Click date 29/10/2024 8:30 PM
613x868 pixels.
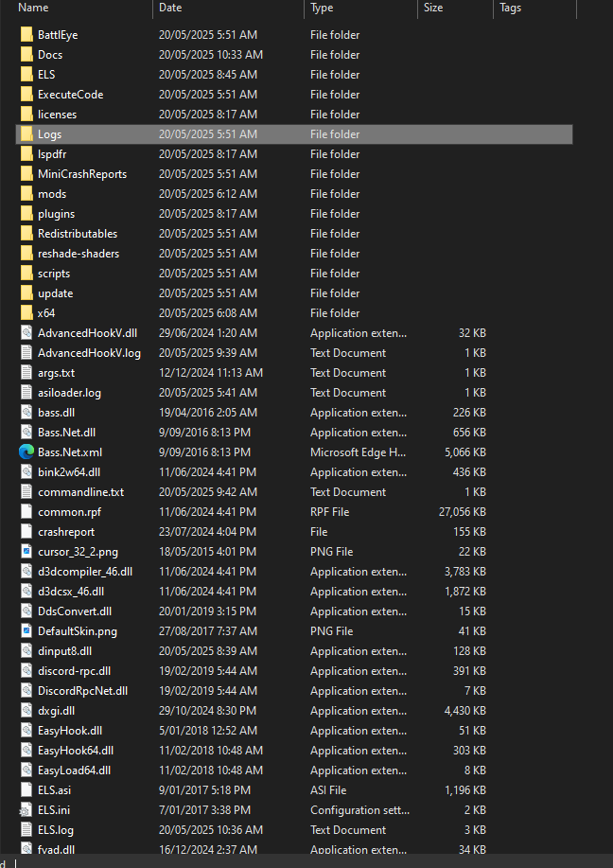coord(207,711)
